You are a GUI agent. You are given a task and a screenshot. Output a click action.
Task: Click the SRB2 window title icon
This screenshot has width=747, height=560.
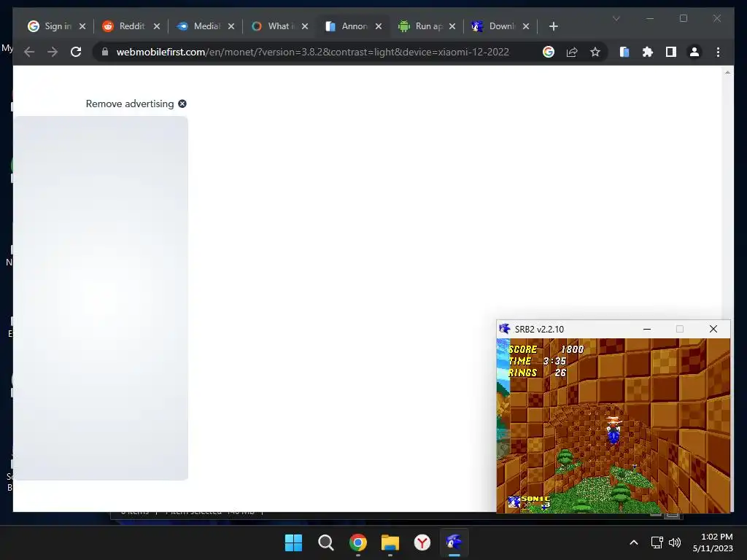click(x=505, y=329)
